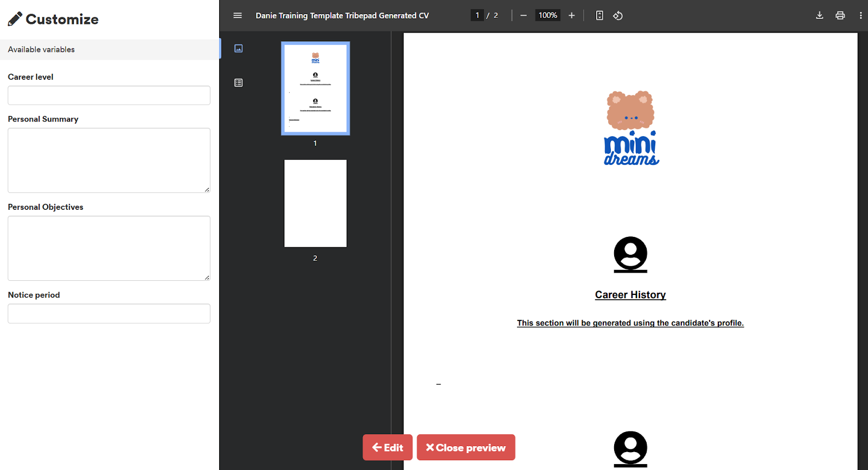868x470 pixels.
Task: Download the generated CV PDF
Action: click(820, 16)
